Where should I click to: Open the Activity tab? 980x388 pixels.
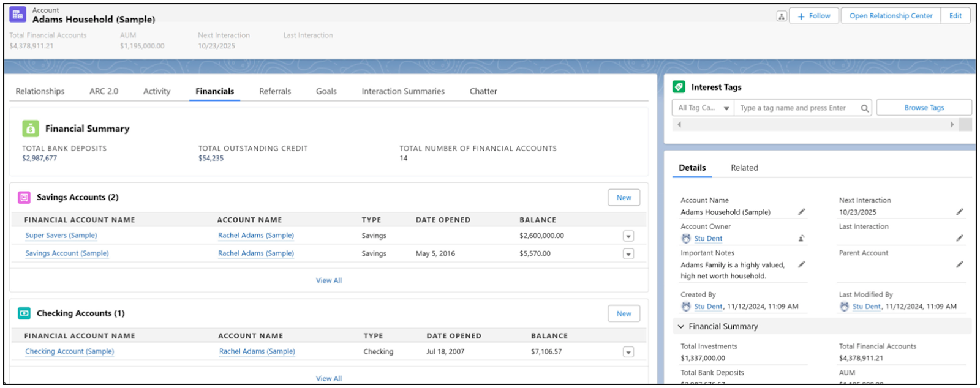(x=157, y=91)
